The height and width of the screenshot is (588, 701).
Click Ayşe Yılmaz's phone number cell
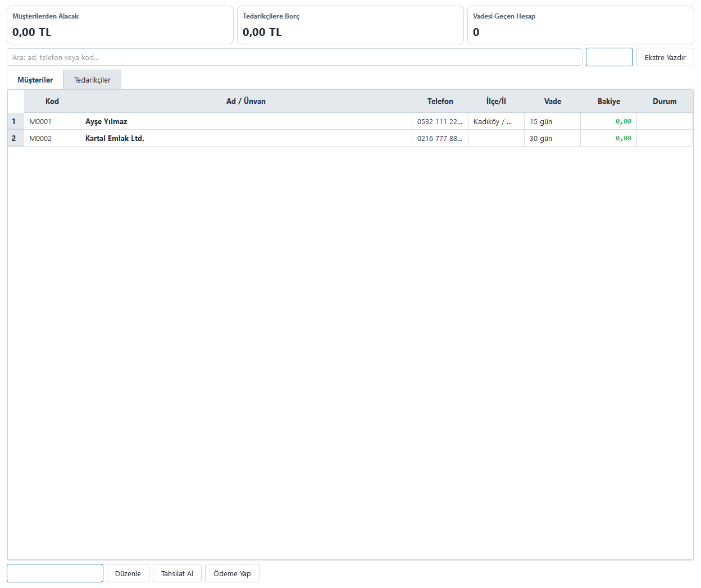tap(440, 121)
